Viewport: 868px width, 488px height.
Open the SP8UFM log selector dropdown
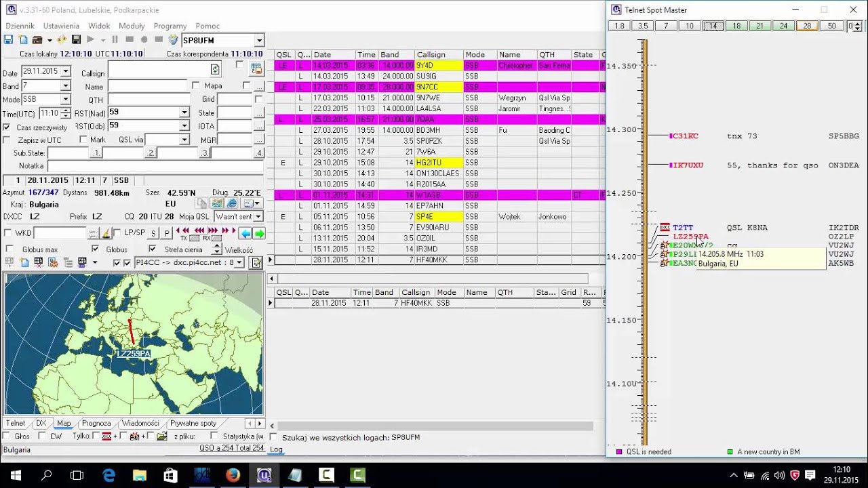tap(259, 41)
